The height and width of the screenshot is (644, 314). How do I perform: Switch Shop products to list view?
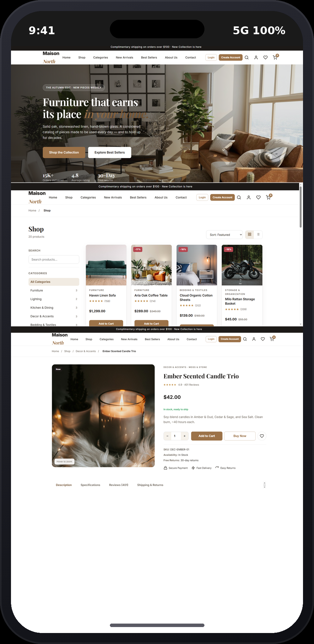(x=258, y=234)
